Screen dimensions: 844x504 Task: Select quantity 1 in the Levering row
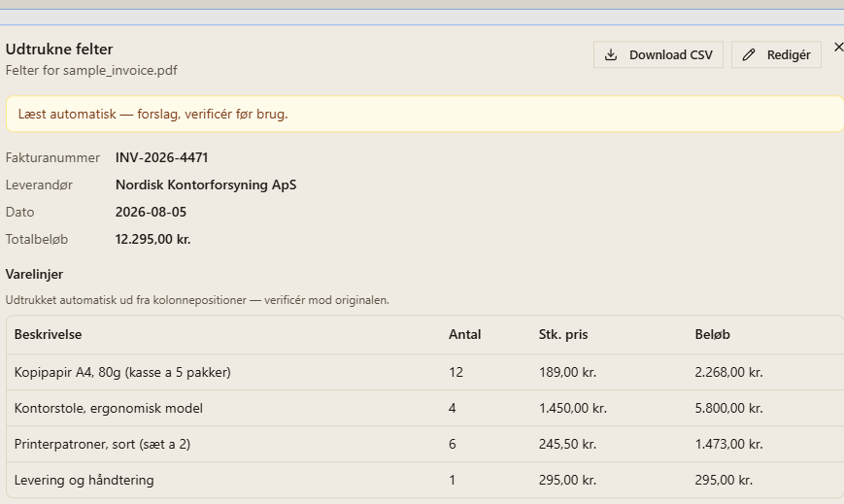[x=453, y=480]
